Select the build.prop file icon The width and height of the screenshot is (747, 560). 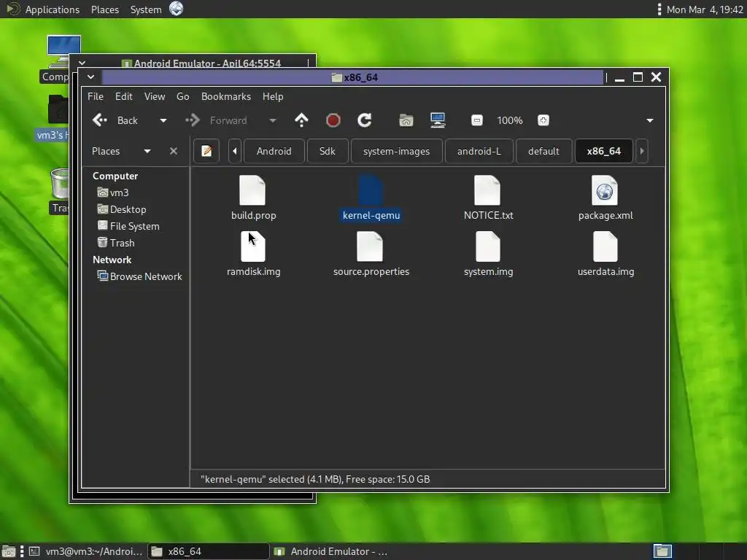pyautogui.click(x=252, y=190)
